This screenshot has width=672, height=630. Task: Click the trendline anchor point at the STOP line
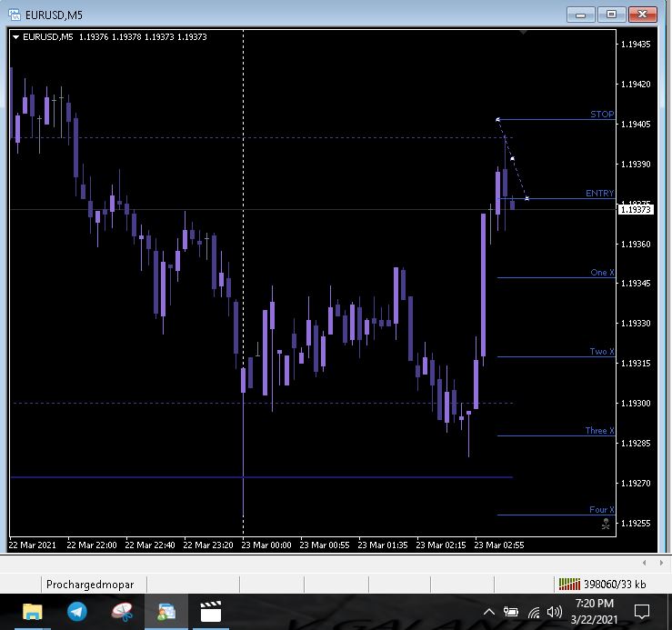(497, 120)
